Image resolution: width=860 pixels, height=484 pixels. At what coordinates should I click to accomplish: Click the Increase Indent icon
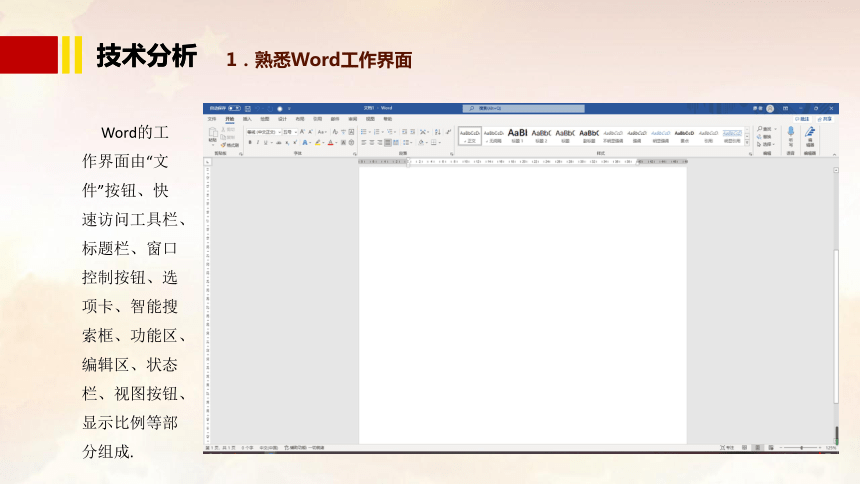412,132
